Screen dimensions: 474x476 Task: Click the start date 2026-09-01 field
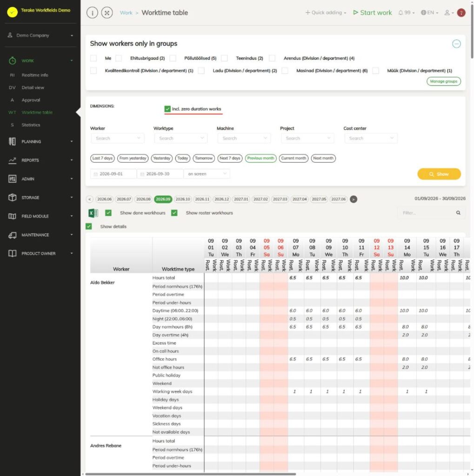click(x=113, y=174)
